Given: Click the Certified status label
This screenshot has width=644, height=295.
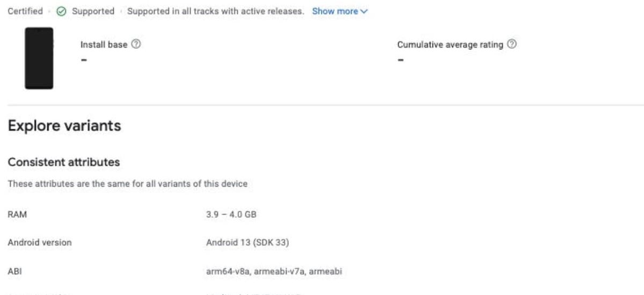Looking at the screenshot, I should (x=25, y=11).
